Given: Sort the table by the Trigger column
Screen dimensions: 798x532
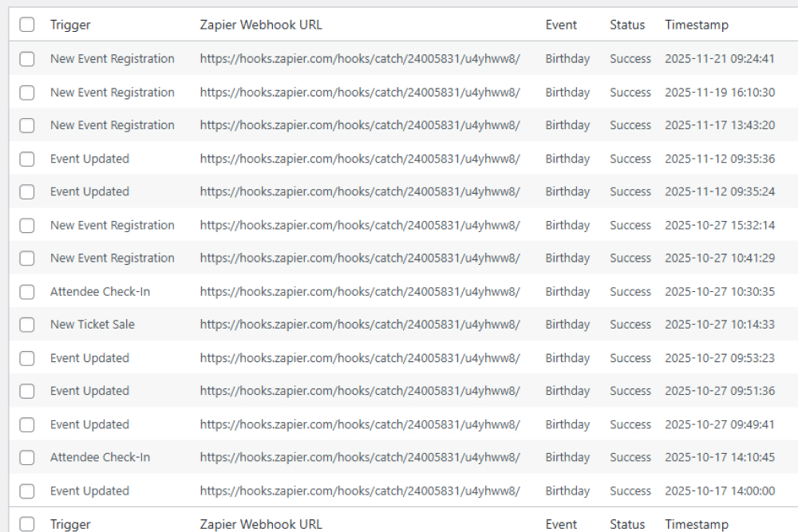Looking at the screenshot, I should pyautogui.click(x=69, y=25).
